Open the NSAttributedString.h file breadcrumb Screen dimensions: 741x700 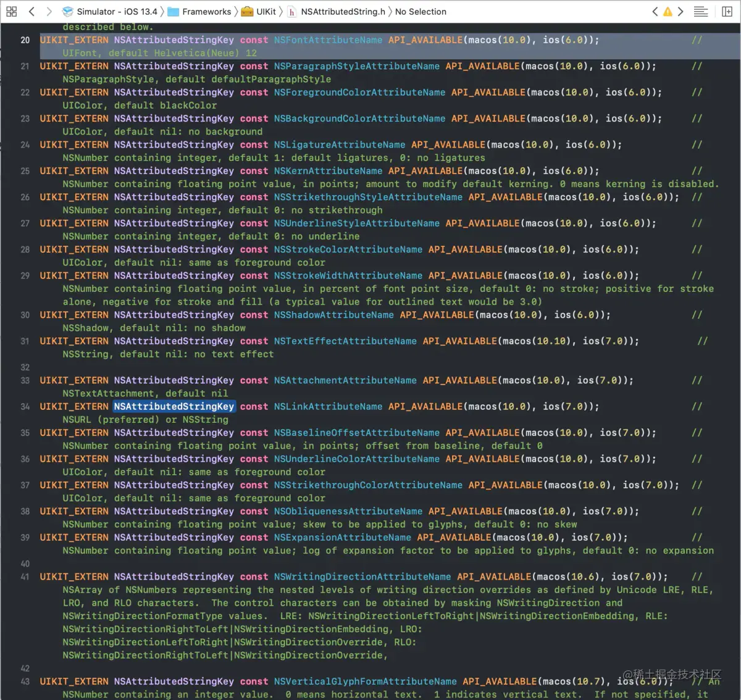pyautogui.click(x=337, y=11)
